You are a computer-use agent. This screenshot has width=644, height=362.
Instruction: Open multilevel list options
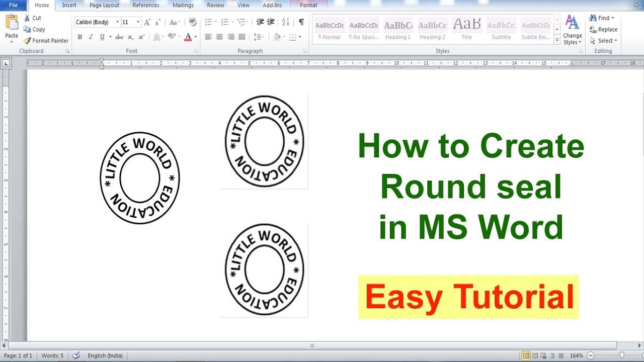[x=241, y=22]
